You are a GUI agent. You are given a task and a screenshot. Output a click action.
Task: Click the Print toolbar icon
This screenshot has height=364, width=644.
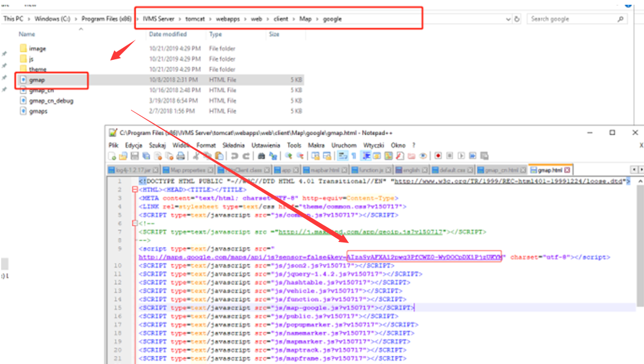[180, 156]
